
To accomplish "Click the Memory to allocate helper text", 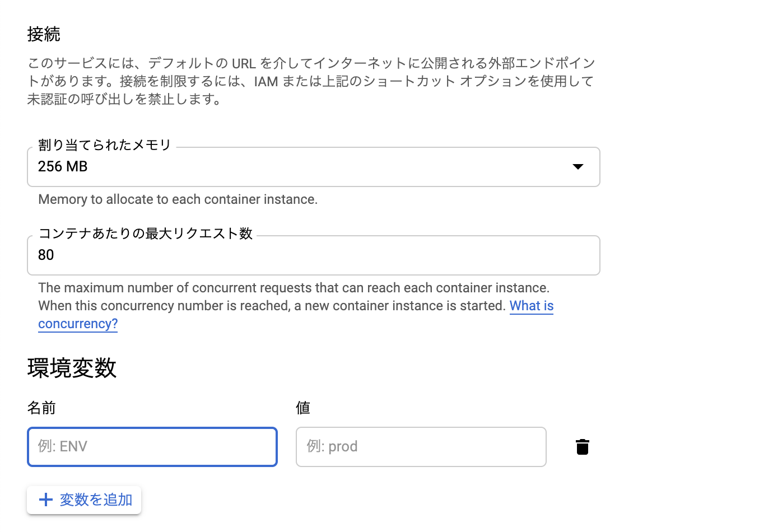I will pos(178,199).
